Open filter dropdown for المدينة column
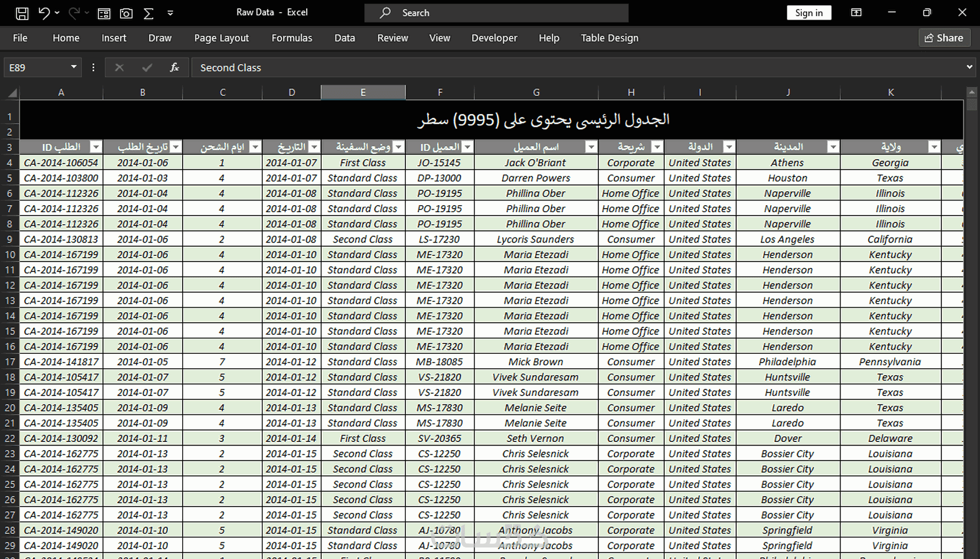The image size is (980, 559). pos(833,147)
